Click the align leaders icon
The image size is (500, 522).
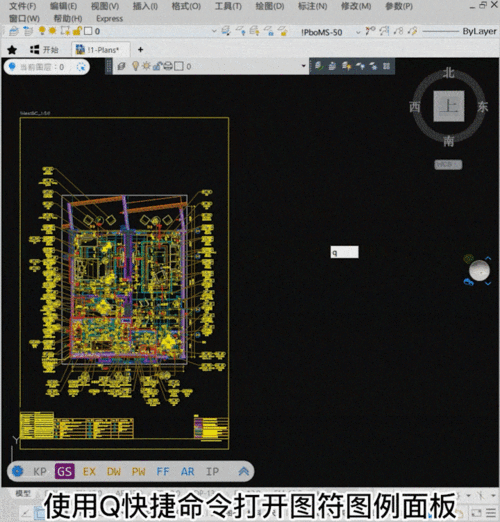click(398, 31)
